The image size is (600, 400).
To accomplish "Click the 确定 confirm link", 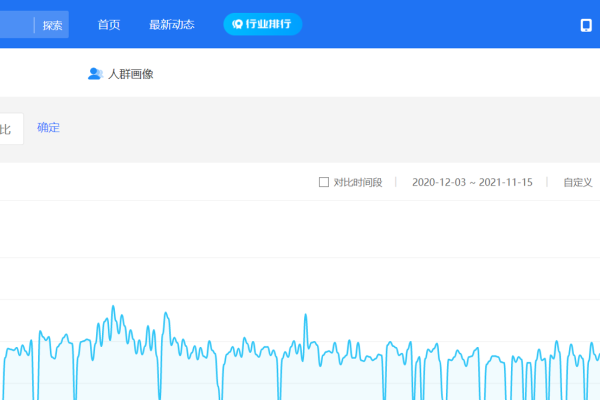I will click(48, 127).
